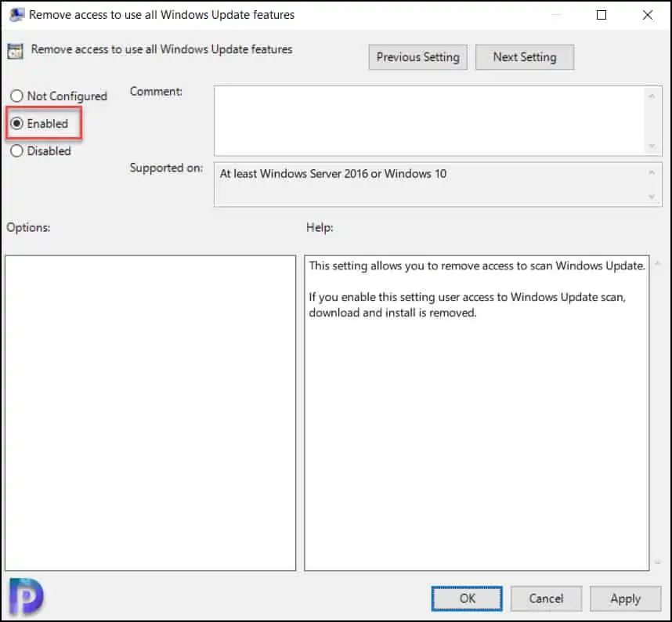Maximize the policy dialog window

[602, 15]
